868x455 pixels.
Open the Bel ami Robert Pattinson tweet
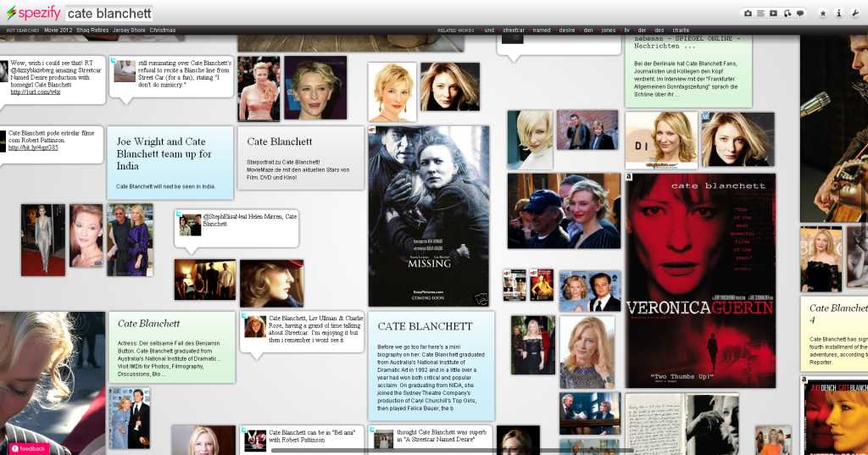(303, 439)
